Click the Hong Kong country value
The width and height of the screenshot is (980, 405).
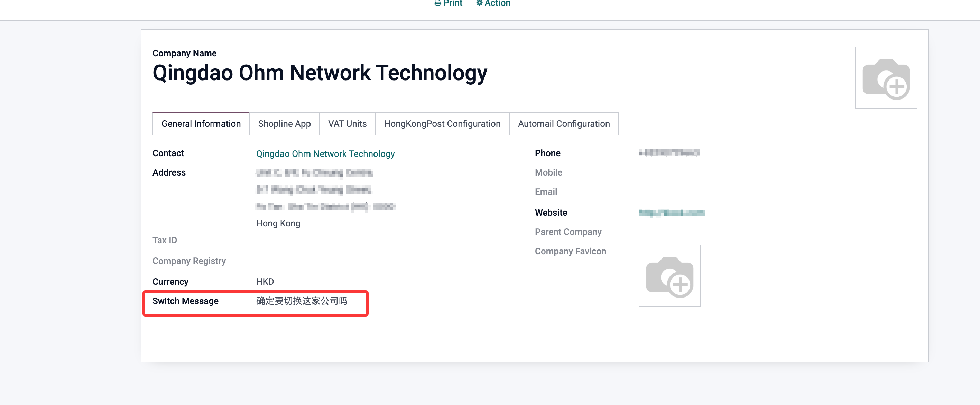click(278, 224)
